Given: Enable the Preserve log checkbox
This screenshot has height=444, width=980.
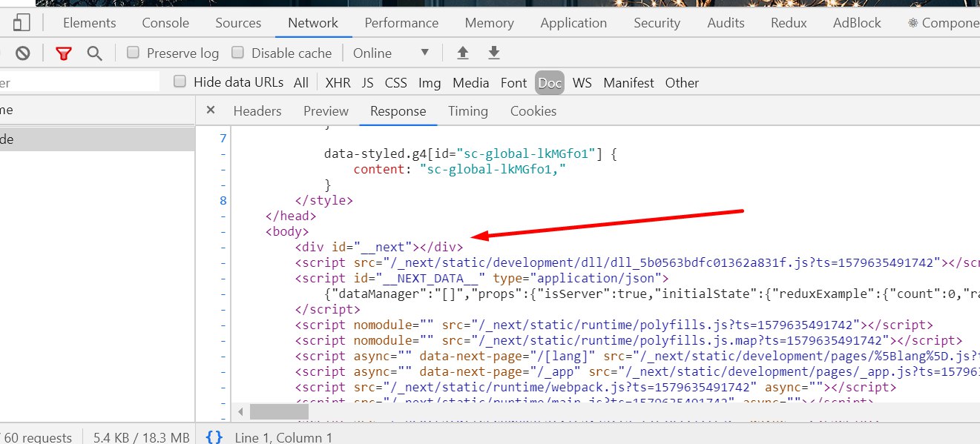Looking at the screenshot, I should point(133,53).
